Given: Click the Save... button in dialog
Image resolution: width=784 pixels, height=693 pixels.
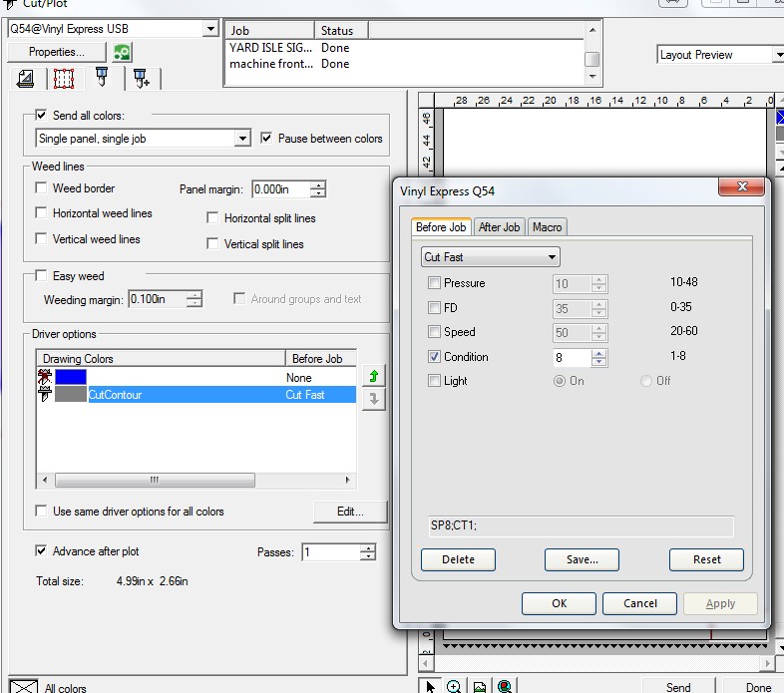Looking at the screenshot, I should [x=582, y=559].
